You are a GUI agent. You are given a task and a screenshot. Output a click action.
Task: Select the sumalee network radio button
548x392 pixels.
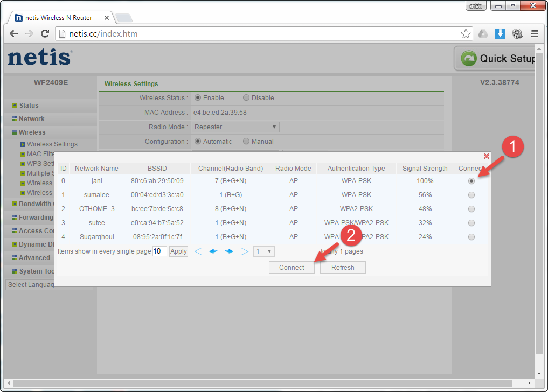click(x=471, y=195)
